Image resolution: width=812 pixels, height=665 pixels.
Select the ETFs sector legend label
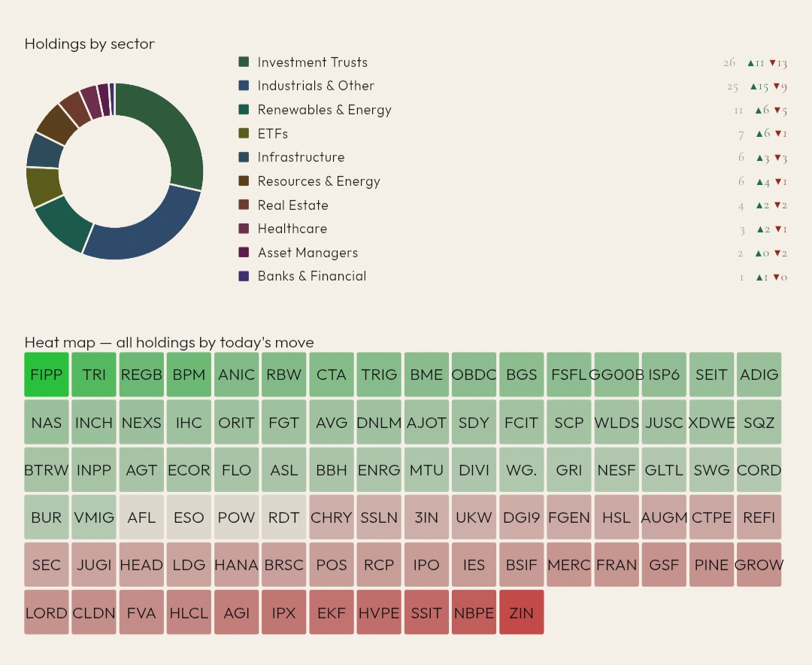click(272, 134)
